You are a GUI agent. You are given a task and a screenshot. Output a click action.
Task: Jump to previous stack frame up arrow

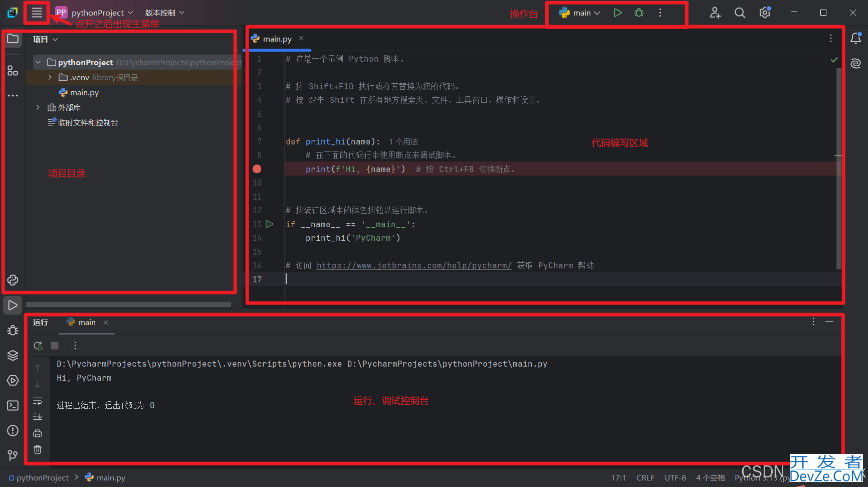[38, 368]
